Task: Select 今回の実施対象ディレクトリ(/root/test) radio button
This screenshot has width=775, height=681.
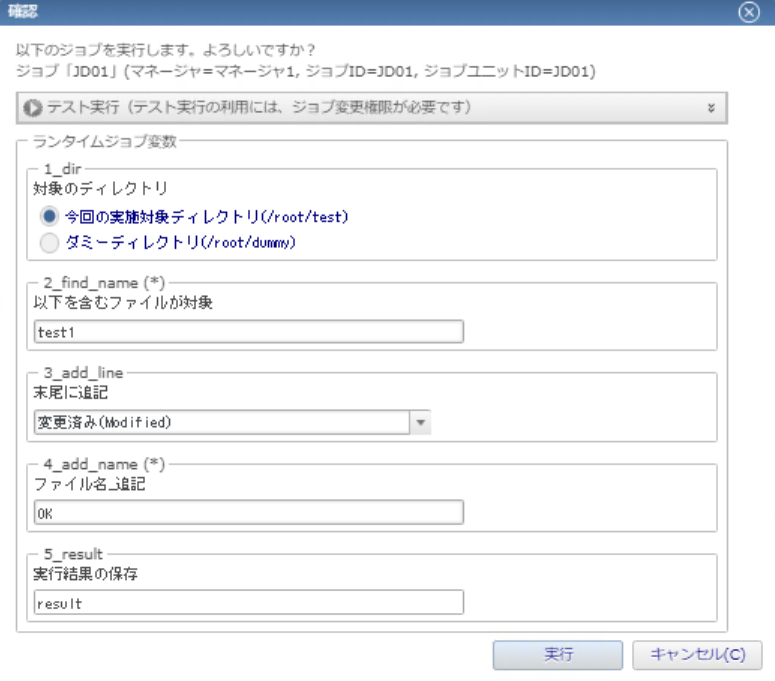Action: [49, 216]
